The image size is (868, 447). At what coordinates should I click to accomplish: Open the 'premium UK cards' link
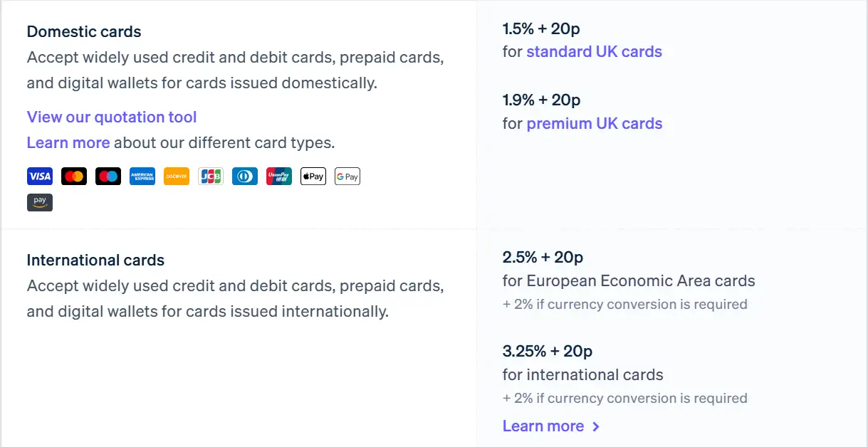click(594, 124)
